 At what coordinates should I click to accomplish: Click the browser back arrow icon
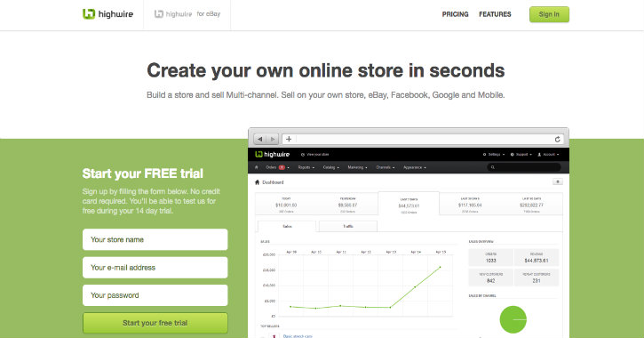(x=260, y=139)
